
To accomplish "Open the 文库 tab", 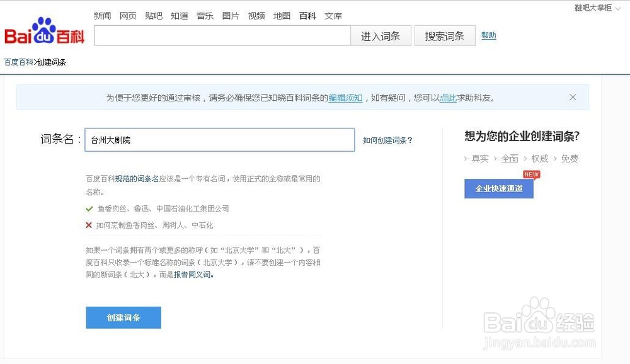I will [333, 15].
